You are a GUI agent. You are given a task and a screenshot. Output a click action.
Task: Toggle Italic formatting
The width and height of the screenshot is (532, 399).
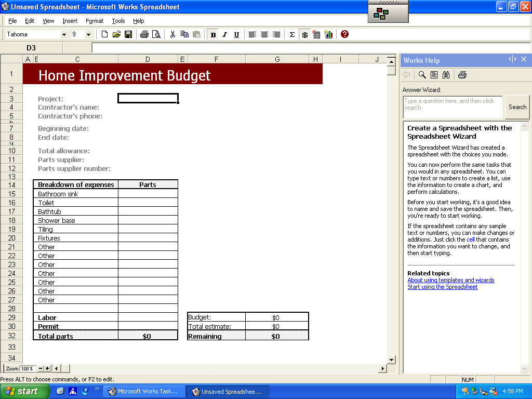(224, 35)
